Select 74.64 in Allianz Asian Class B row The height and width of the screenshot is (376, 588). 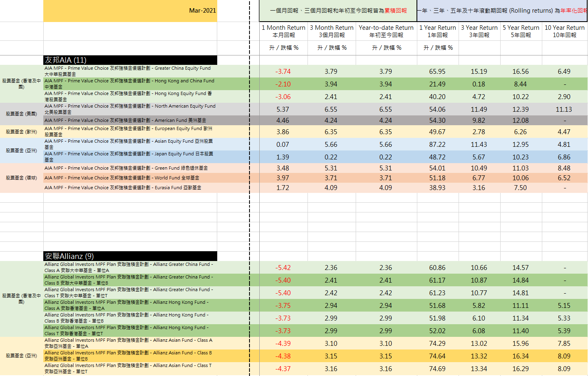pos(437,356)
